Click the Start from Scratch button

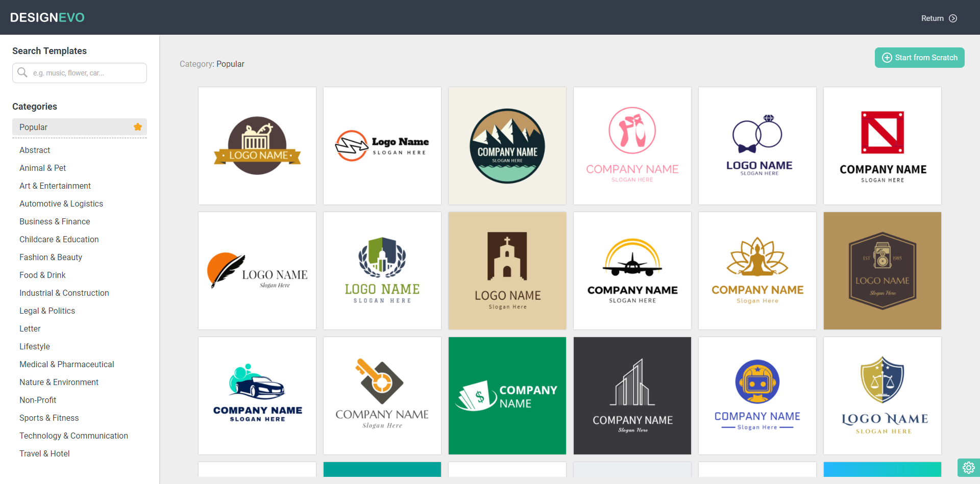pyautogui.click(x=920, y=58)
